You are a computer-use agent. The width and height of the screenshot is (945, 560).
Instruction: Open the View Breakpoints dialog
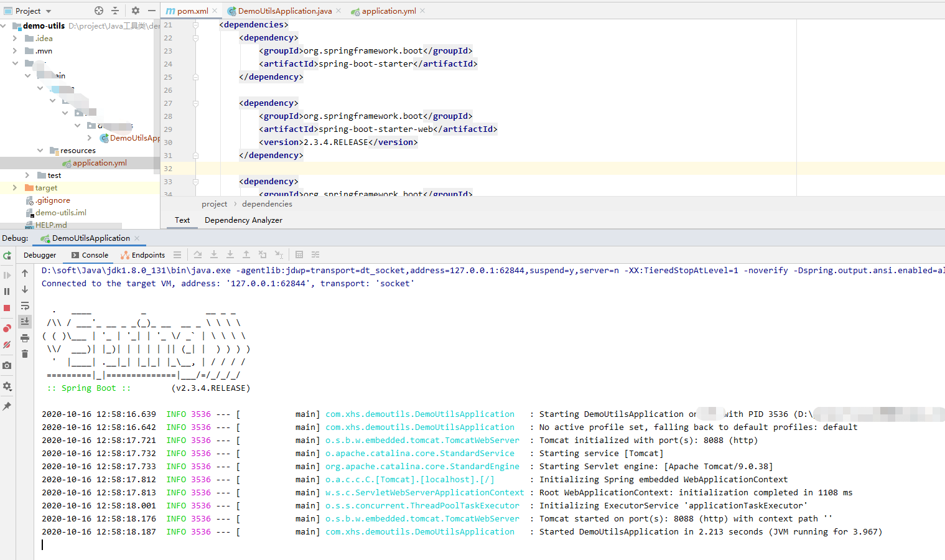[x=7, y=328]
